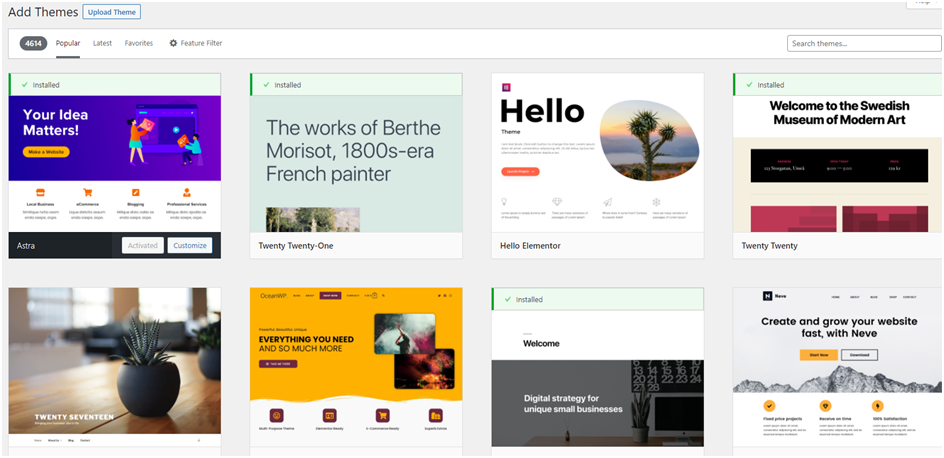
Task: Open the Favorites tab
Action: coord(139,43)
